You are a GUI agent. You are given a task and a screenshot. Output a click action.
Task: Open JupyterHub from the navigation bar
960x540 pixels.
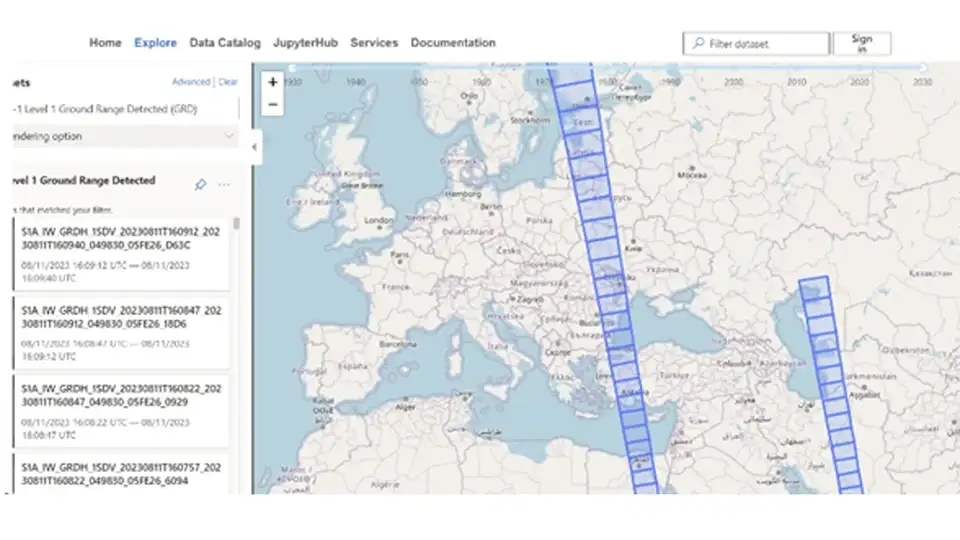[305, 43]
